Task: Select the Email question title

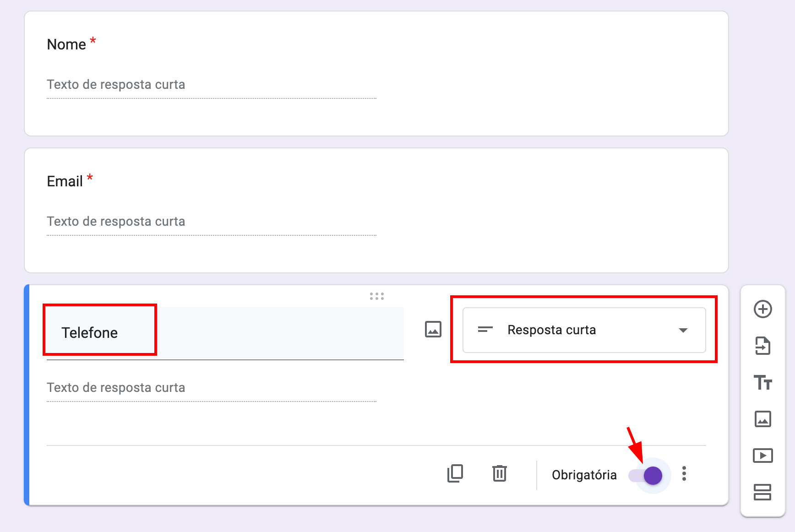Action: 65,181
